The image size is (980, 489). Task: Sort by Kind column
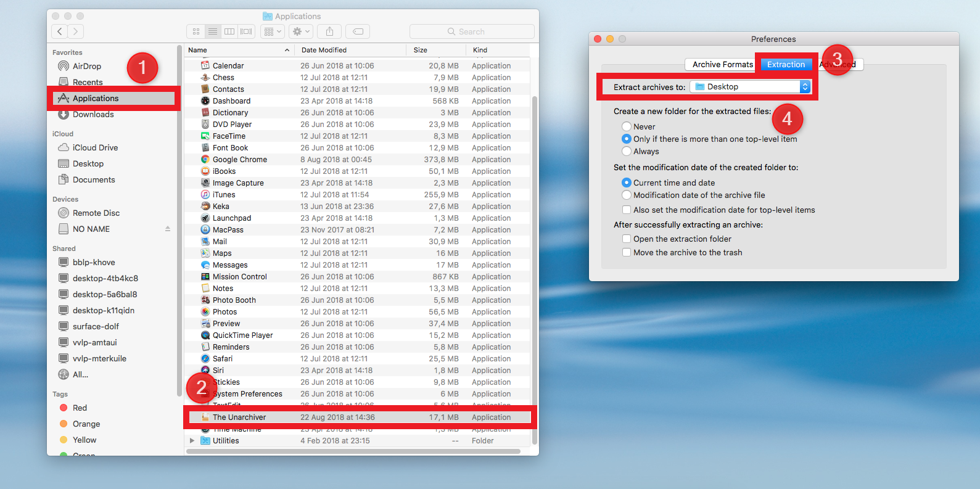coord(498,50)
